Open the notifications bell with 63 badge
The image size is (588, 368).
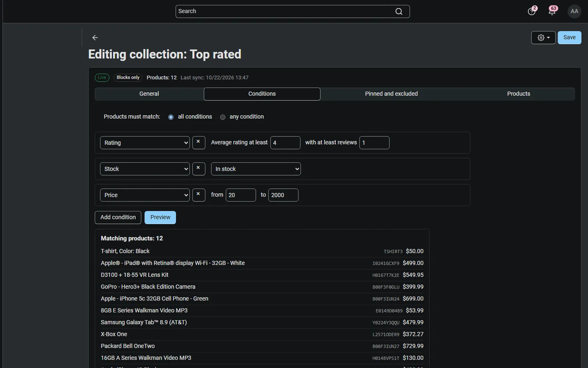tap(552, 11)
